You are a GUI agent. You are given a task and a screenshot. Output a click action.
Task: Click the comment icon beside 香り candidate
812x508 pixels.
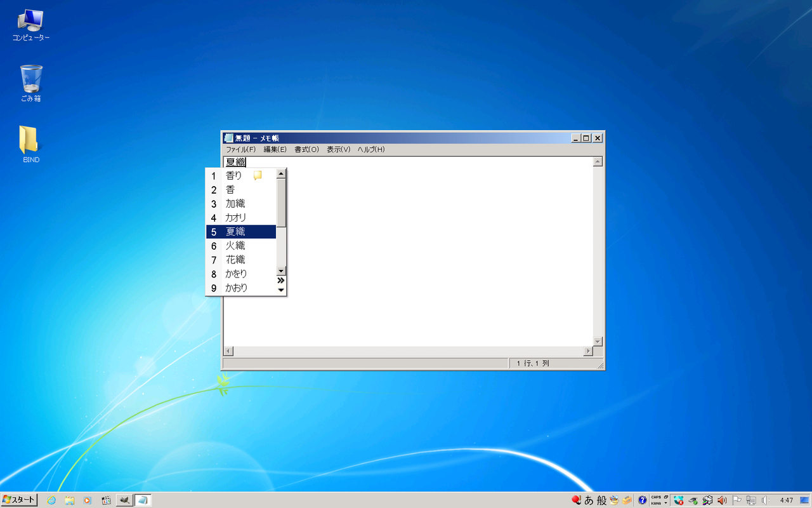[258, 175]
